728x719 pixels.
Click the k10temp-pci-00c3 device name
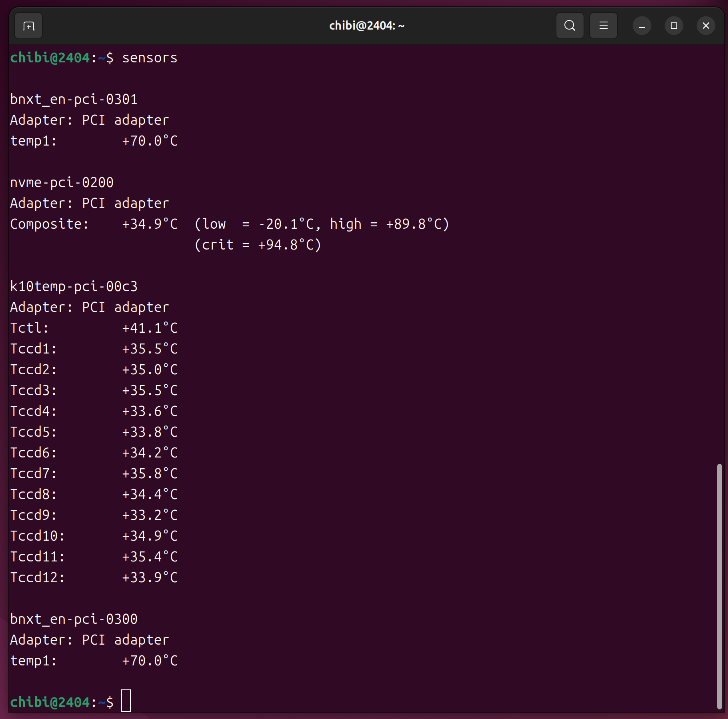click(74, 286)
